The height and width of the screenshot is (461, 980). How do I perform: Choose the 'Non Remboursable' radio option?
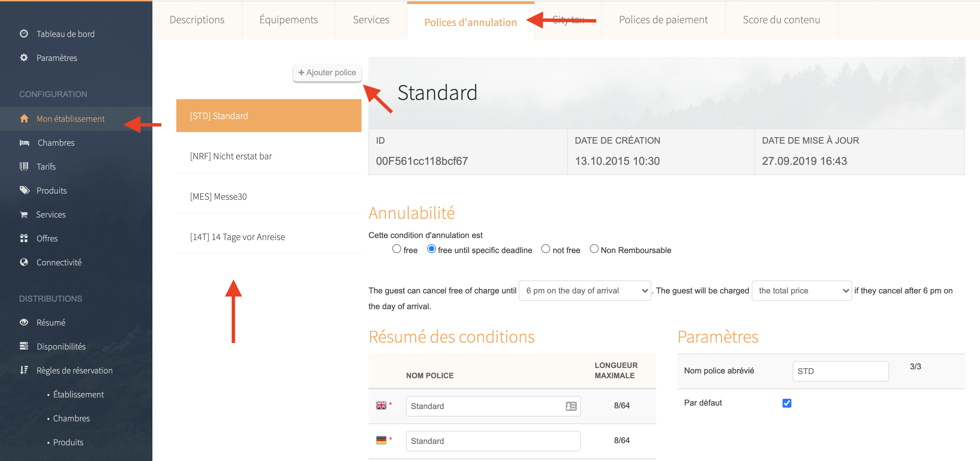(594, 249)
